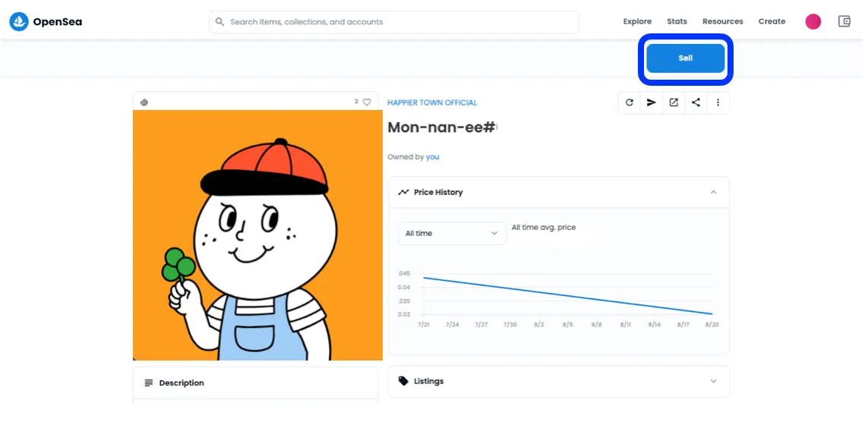Click the Description lines icon
868x422 pixels.
point(148,383)
